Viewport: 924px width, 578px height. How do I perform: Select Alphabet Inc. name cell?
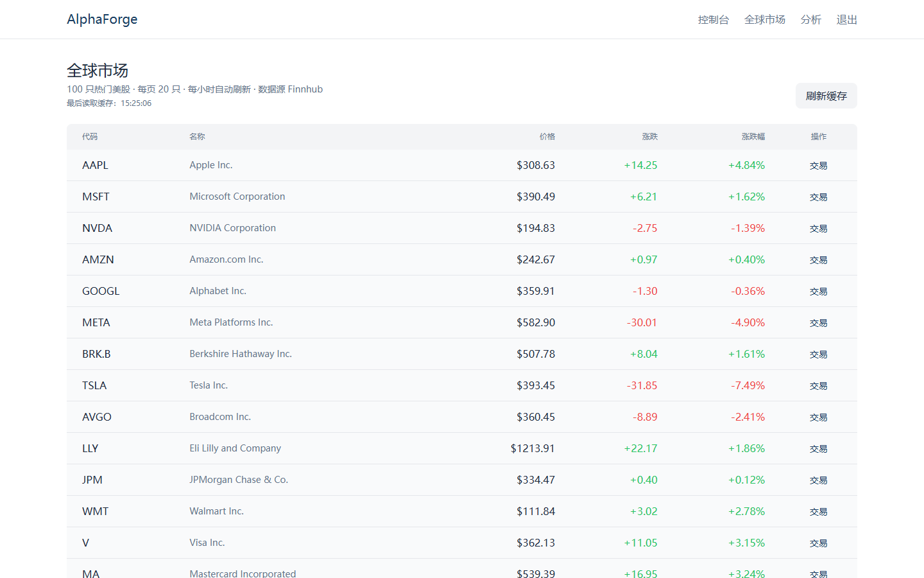click(218, 291)
